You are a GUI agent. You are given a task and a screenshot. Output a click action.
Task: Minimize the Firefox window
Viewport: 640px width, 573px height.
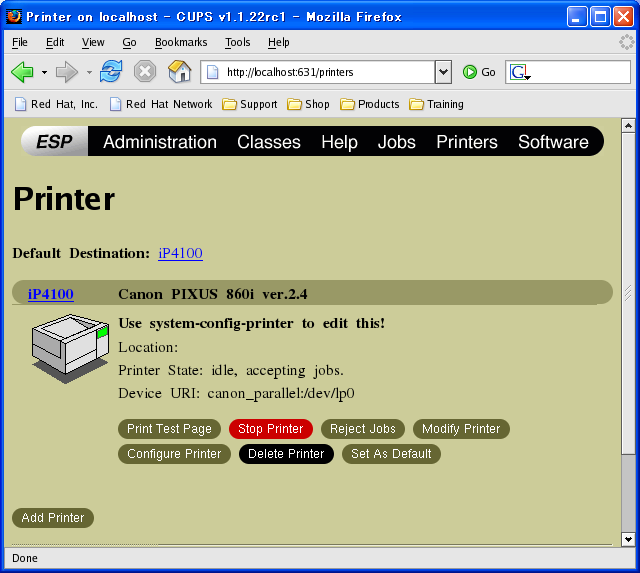coord(577,17)
